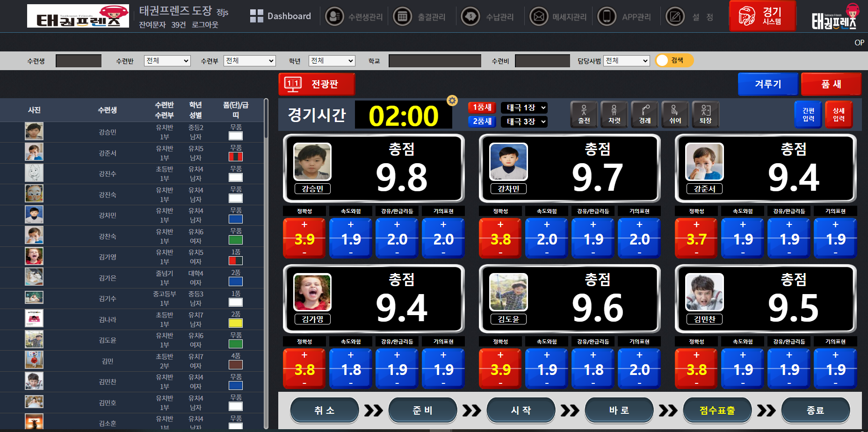Click the 학교 school text input field
The image size is (868, 432).
[434, 61]
